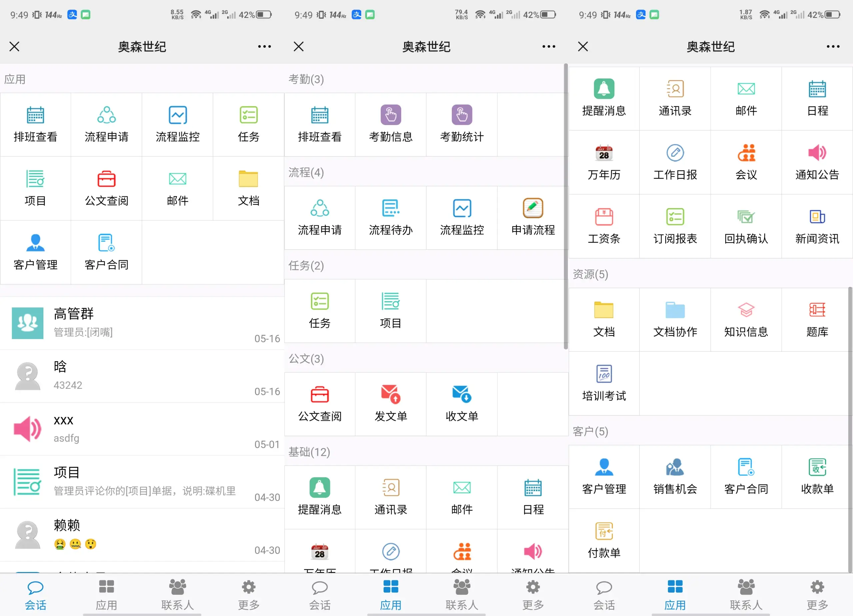853x616 pixels.
Task: Open 客户合同 under the 客户(5) section
Action: pyautogui.click(x=746, y=477)
